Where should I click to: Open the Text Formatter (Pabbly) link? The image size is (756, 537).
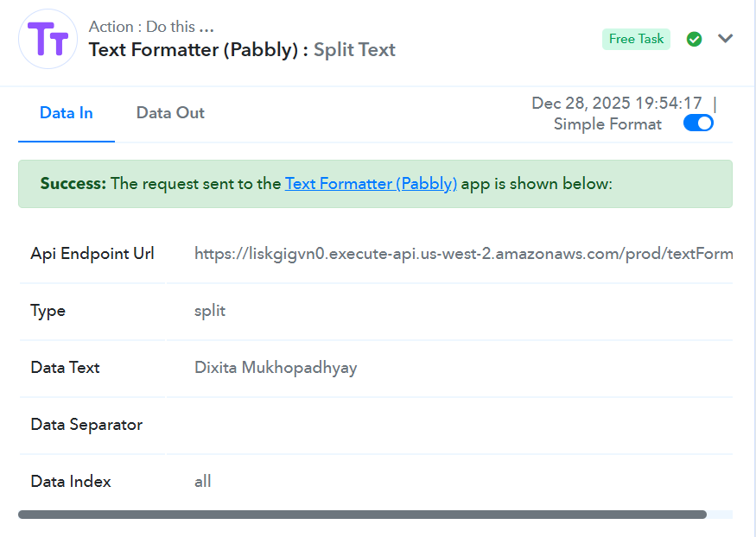[x=371, y=184]
